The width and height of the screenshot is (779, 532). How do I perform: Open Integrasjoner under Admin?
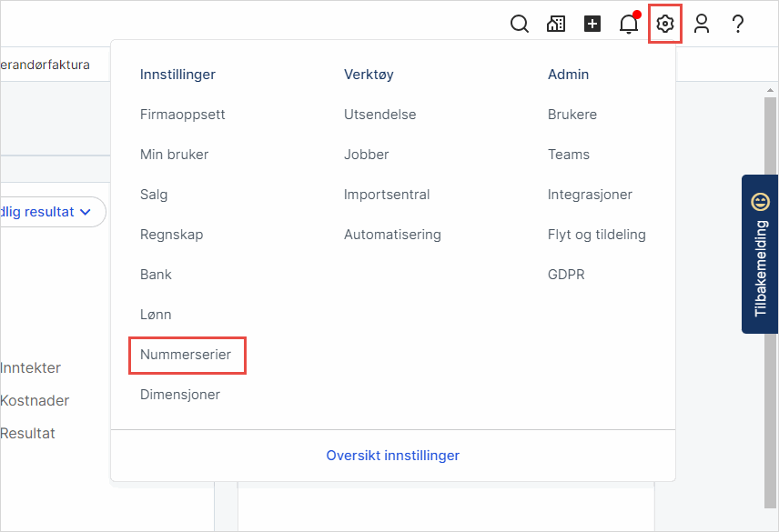590,195
